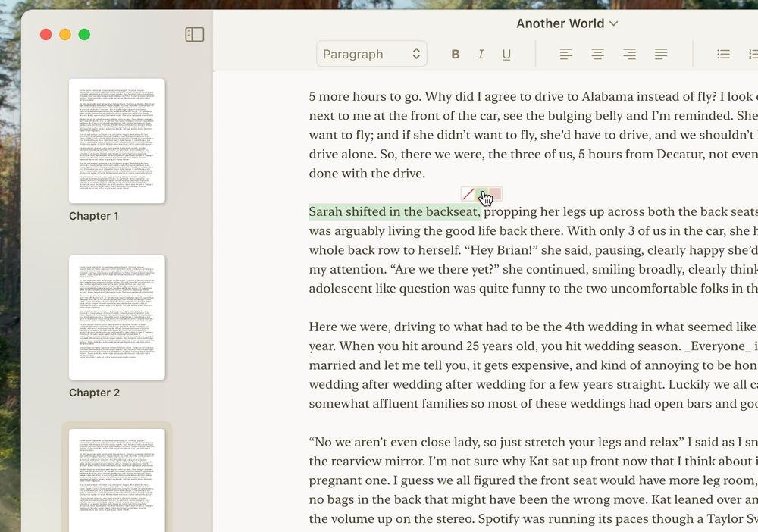Screen dimensions: 758x532
Task: Click the text 'Hey Brian!'
Action: pyautogui.click(x=503, y=250)
